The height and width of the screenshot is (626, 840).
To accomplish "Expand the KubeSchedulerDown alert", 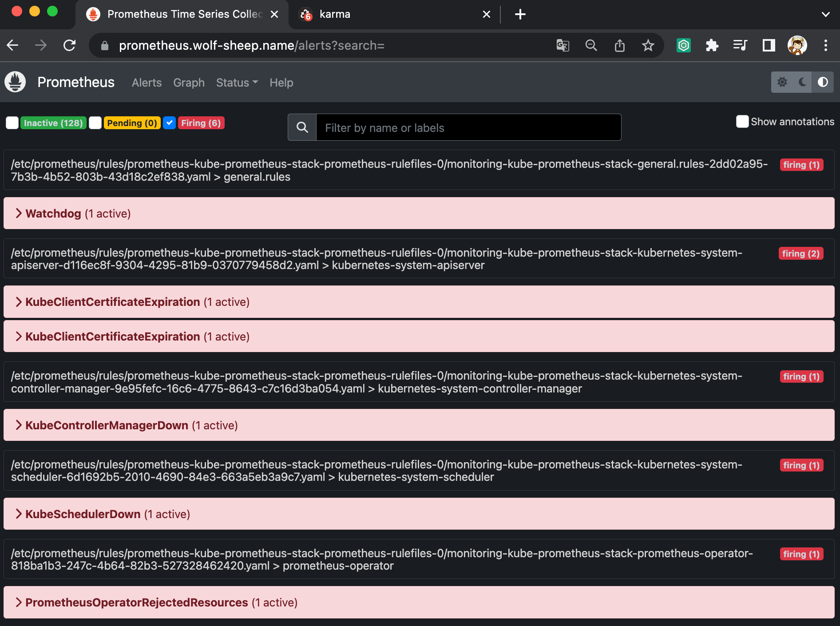I will point(419,514).
